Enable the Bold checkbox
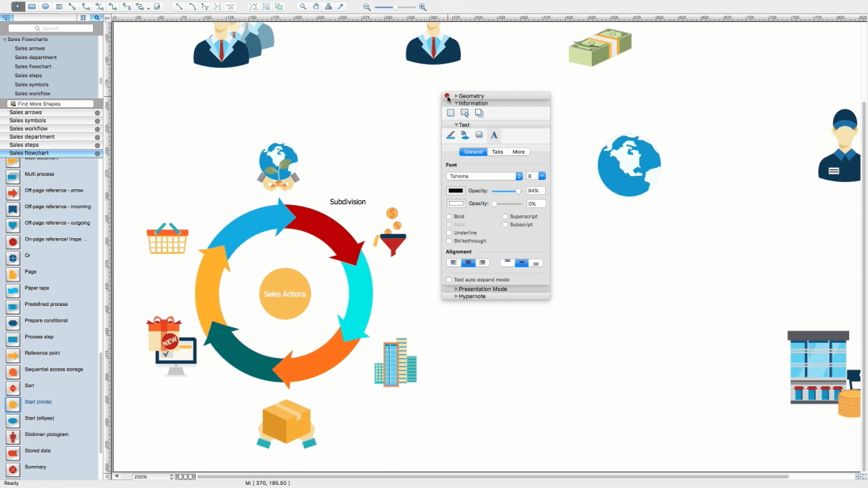Viewport: 868px width, 488px height. 449,216
